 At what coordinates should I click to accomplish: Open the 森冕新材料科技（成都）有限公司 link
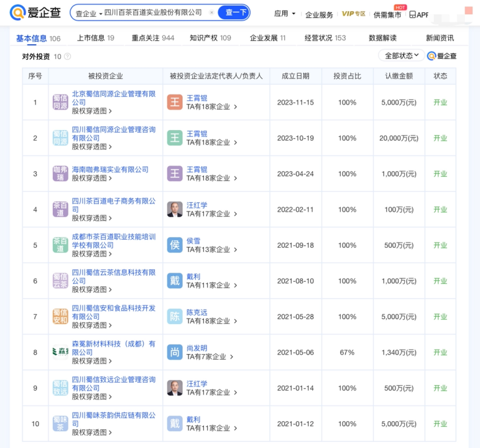[x=114, y=348]
